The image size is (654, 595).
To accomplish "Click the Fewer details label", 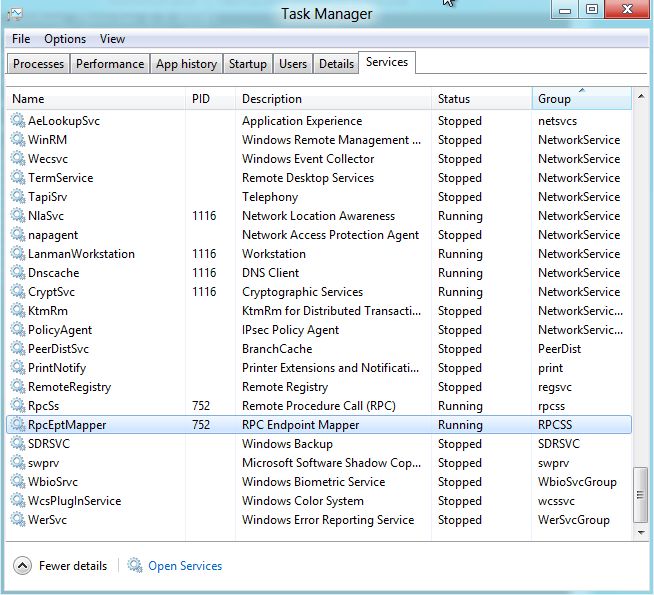I will 73,566.
